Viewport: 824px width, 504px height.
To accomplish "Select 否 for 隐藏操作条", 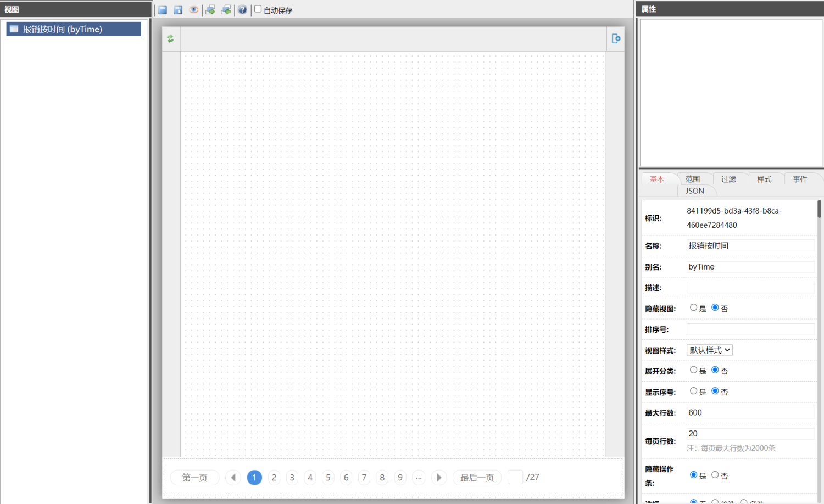I will (x=715, y=475).
